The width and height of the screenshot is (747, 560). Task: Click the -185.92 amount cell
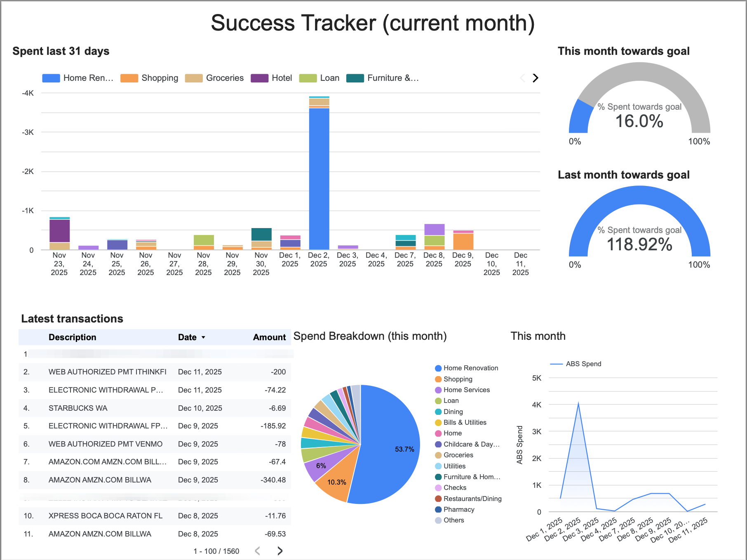point(273,426)
